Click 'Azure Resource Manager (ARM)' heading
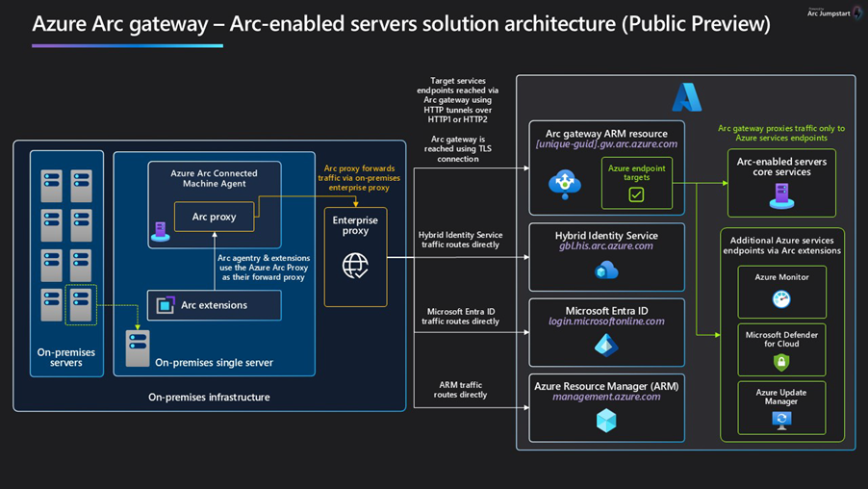Image resolution: width=868 pixels, height=489 pixels. [x=606, y=386]
